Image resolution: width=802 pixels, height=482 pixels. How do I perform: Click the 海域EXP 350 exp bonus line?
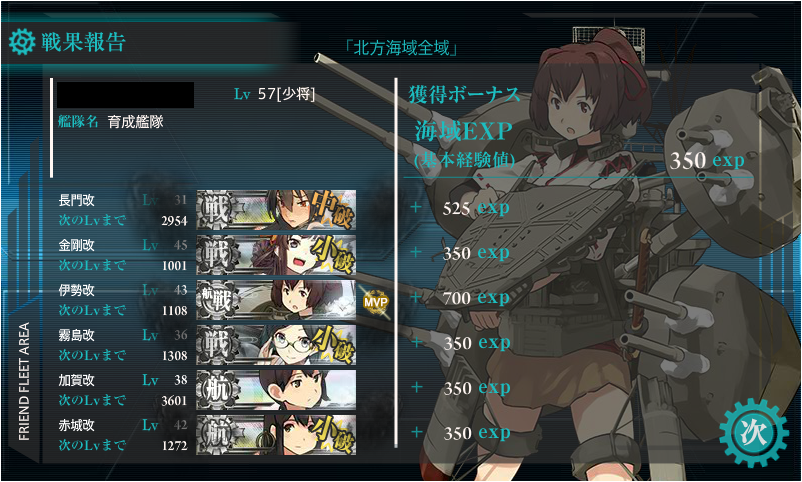(x=579, y=146)
